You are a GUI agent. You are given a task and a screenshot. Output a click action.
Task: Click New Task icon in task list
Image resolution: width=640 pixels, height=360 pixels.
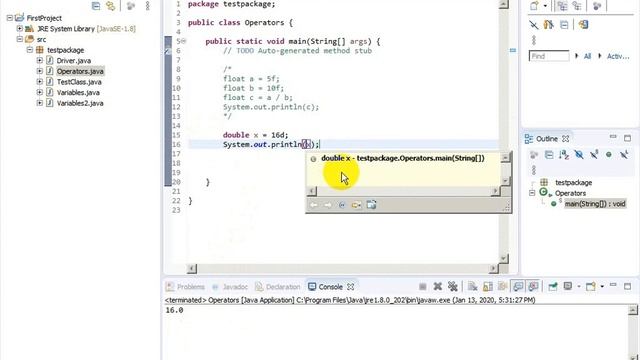[534, 6]
